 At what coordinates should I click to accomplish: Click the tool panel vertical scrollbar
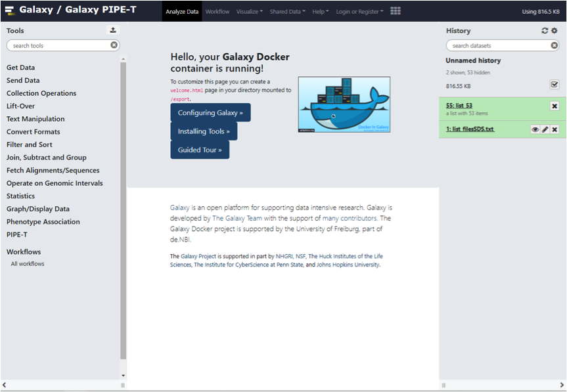[124, 211]
